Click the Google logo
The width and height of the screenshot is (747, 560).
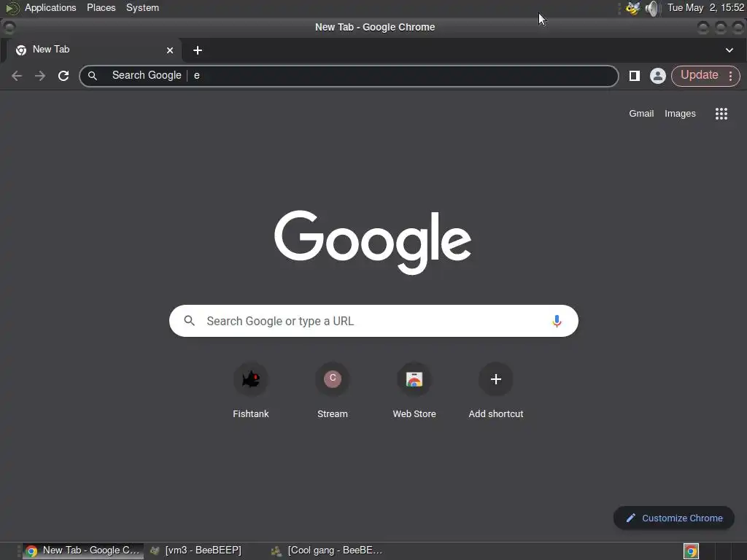(373, 242)
